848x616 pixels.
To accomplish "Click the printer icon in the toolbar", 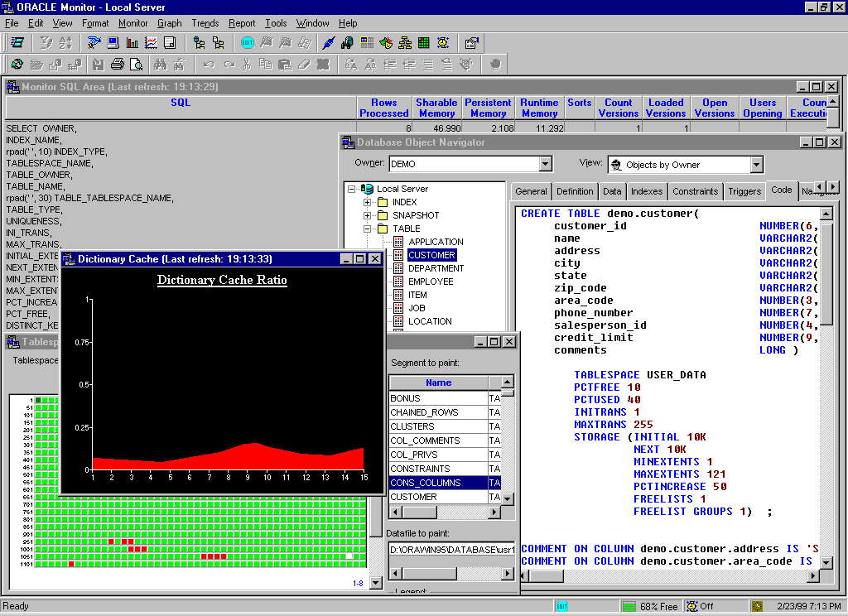I will 118,65.
